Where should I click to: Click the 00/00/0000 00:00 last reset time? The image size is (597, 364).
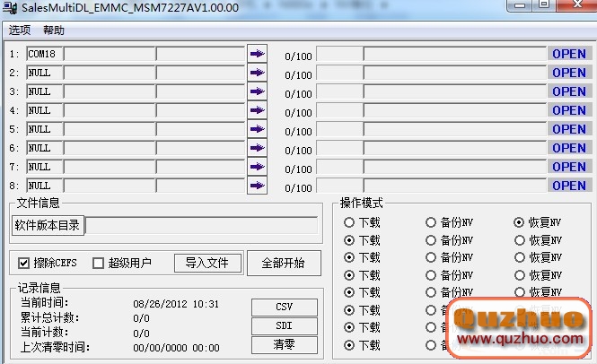coord(176,348)
